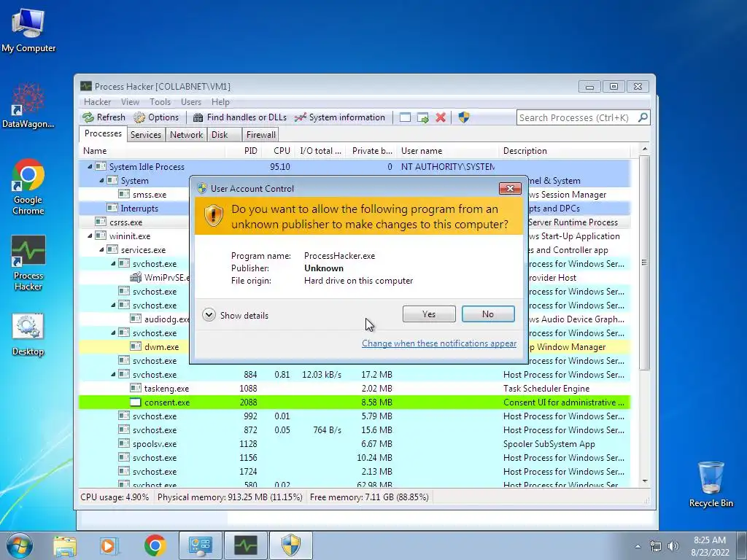Select the consent.exe process row
This screenshot has width=747, height=560.
pyautogui.click(x=355, y=402)
